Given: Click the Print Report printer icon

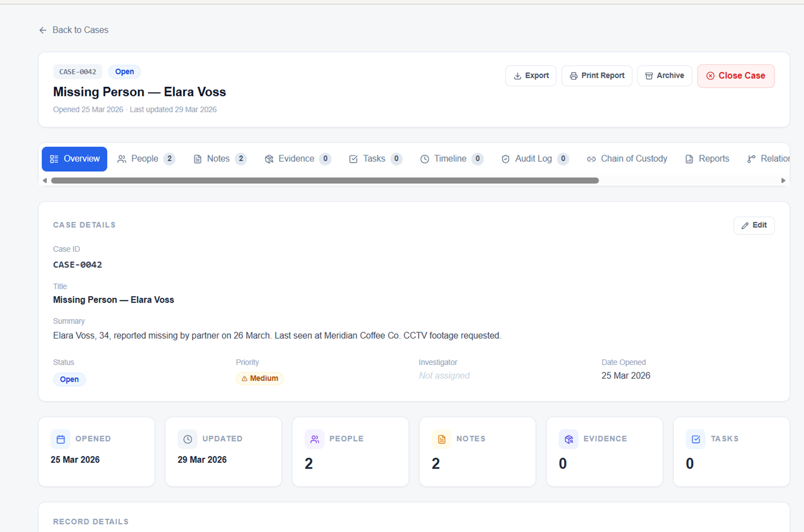Looking at the screenshot, I should pyautogui.click(x=573, y=76).
